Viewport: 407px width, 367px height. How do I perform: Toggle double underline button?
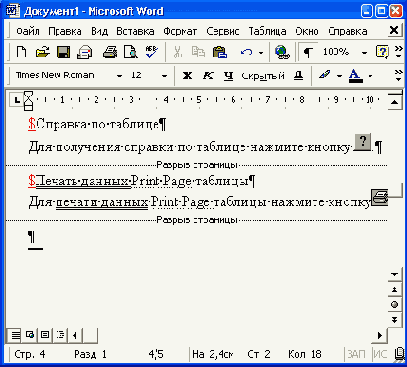[299, 76]
